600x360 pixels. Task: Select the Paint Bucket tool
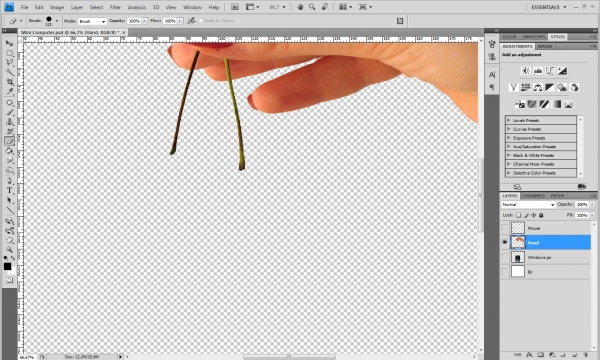[x=9, y=151]
